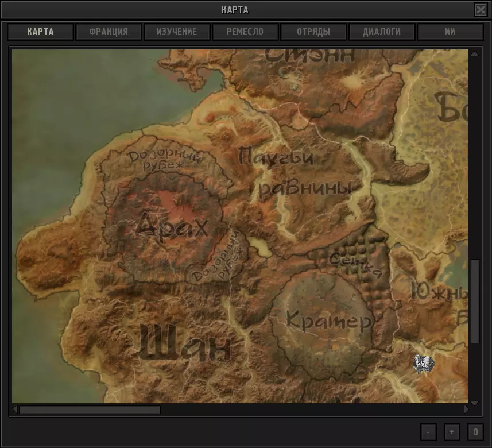Click the vertical scrollbar up arrow
The width and height of the screenshot is (492, 448).
point(474,53)
